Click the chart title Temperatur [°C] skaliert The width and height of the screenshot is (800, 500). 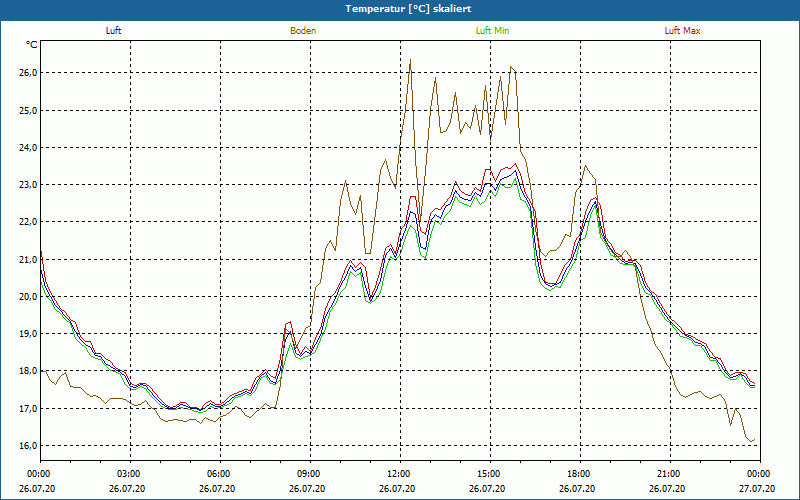pyautogui.click(x=408, y=9)
